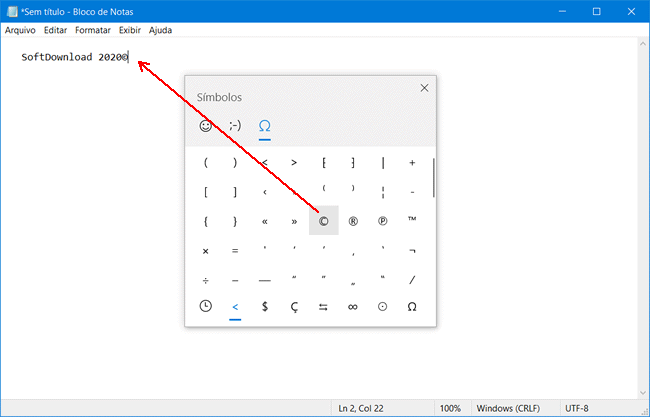The width and height of the screenshot is (650, 417).
Task: Open the Formatar menu
Action: (93, 30)
